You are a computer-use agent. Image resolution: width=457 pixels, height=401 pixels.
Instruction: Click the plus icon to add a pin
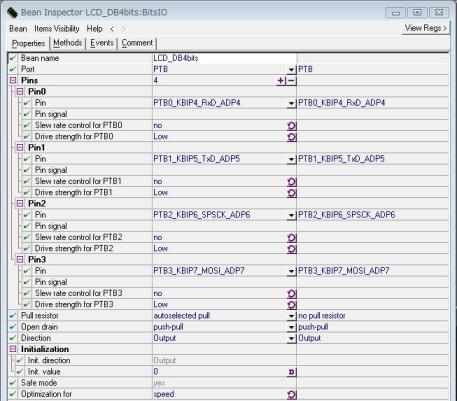pyautogui.click(x=281, y=81)
